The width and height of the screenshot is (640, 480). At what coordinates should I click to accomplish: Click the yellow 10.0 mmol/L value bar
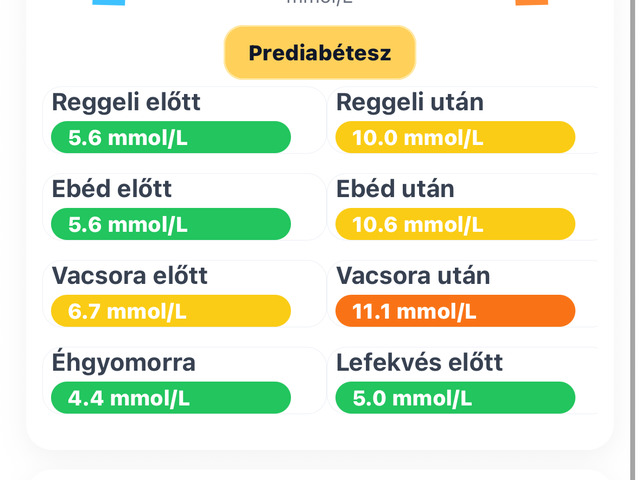pyautogui.click(x=455, y=138)
